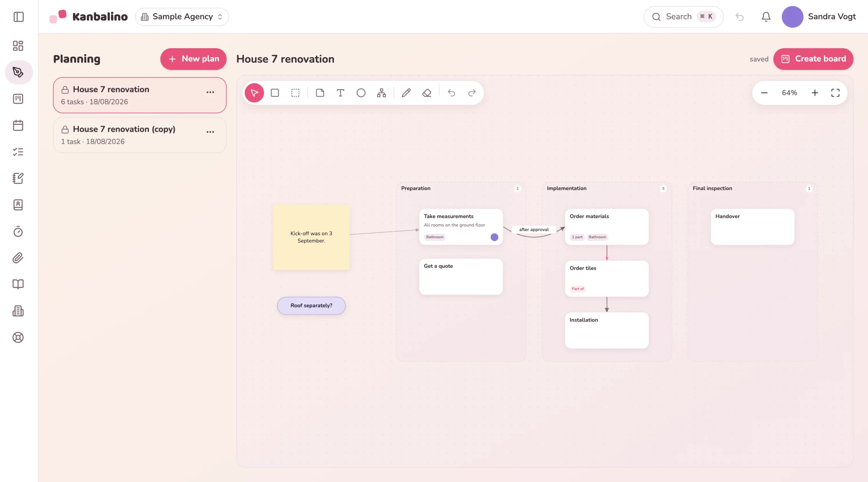The height and width of the screenshot is (482, 868).
Task: Open notifications bell
Action: (x=766, y=17)
